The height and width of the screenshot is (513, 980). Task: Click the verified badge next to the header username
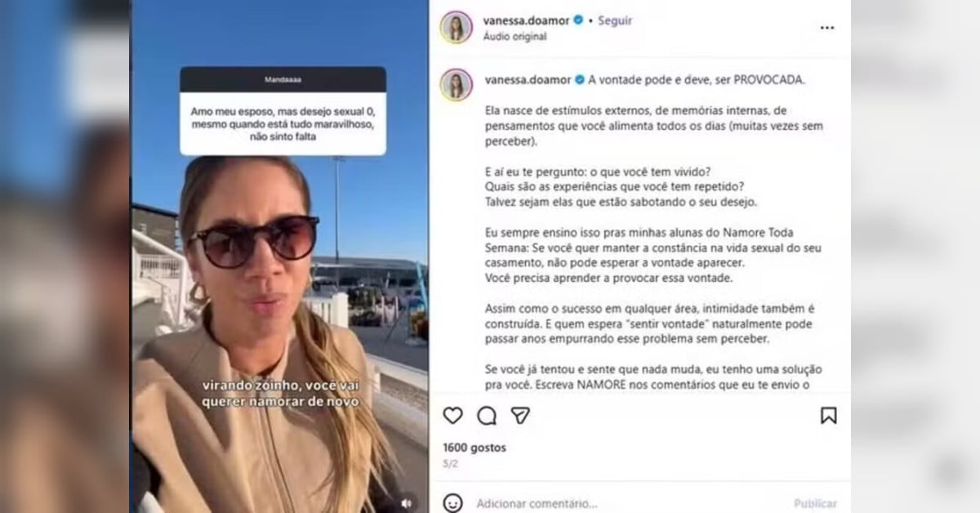point(578,20)
